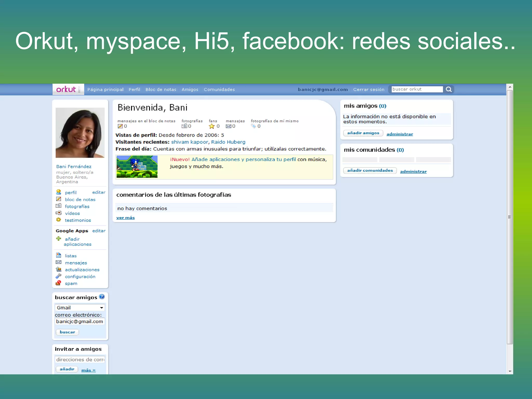Screen dimensions: 532x399
Task: Click the más » link
Action: (x=88, y=370)
